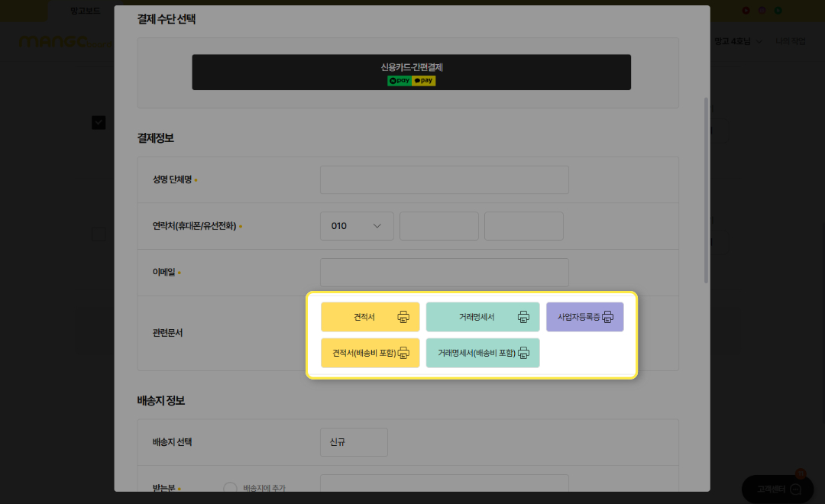Click printer icon on 견적서(배송비 포함)
The image size is (825, 504).
403,353
